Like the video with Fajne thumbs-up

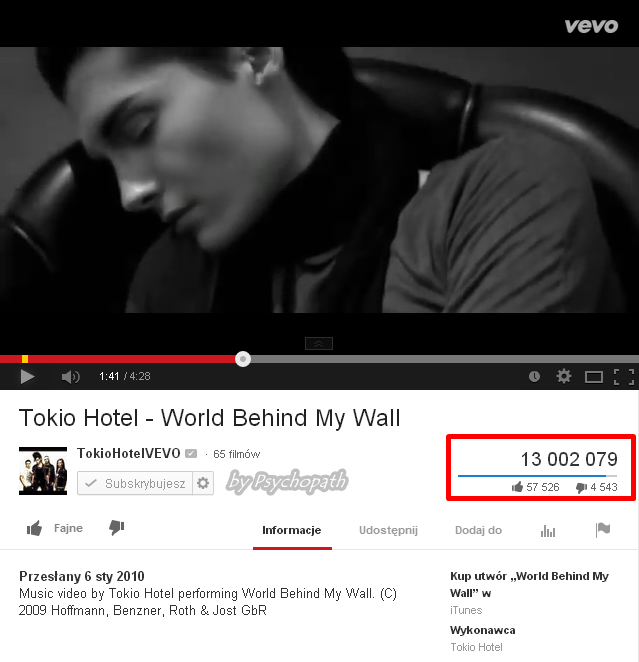[54, 528]
